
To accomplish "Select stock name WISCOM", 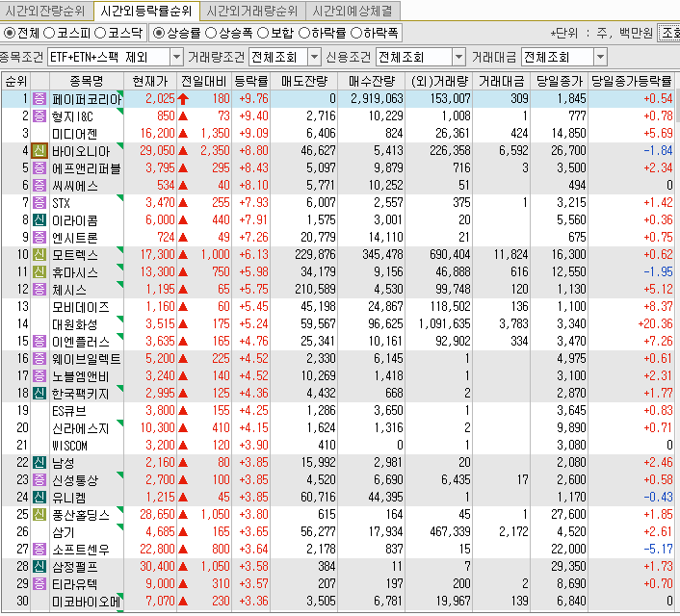I will pyautogui.click(x=69, y=446).
